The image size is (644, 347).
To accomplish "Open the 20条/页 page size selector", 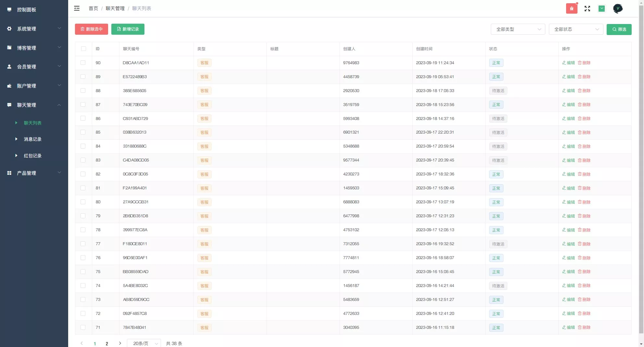I will click(x=144, y=343).
